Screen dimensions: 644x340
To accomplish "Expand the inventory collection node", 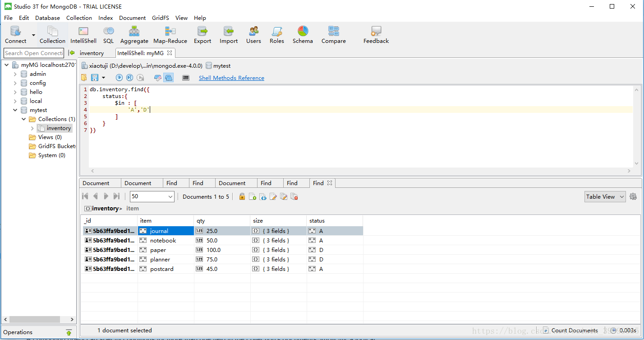I will tap(32, 128).
